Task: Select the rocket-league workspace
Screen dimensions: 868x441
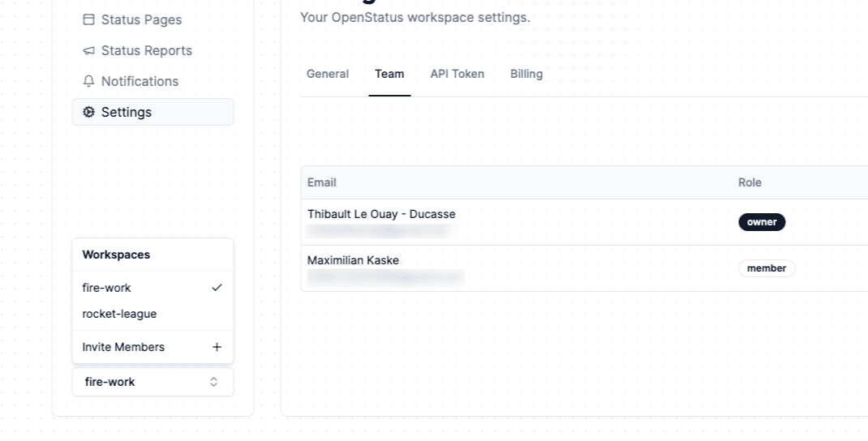Action: [119, 314]
